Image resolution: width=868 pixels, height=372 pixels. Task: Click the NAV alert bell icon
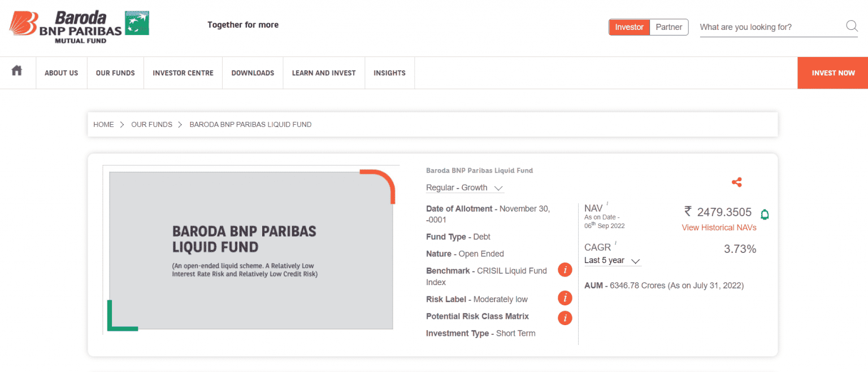pos(765,215)
